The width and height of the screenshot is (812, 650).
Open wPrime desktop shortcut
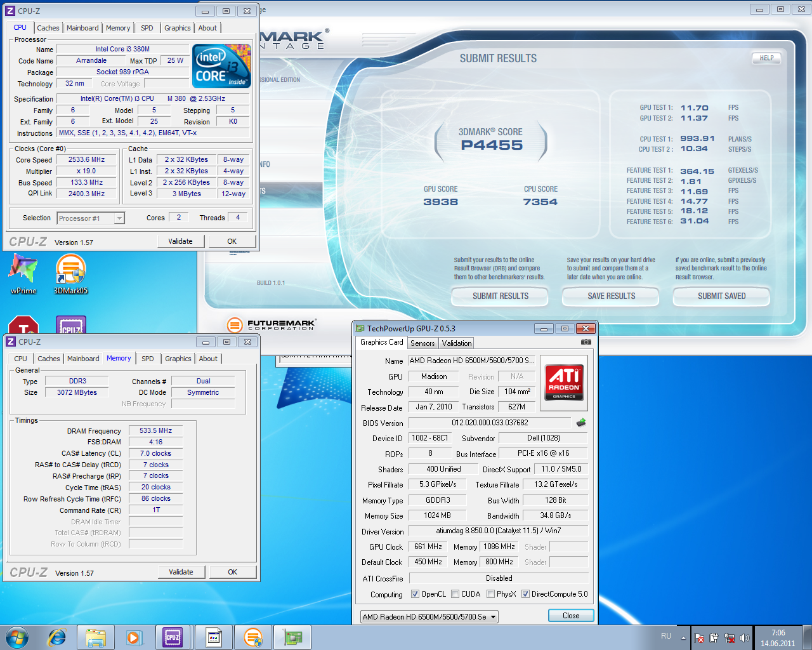pyautogui.click(x=23, y=274)
